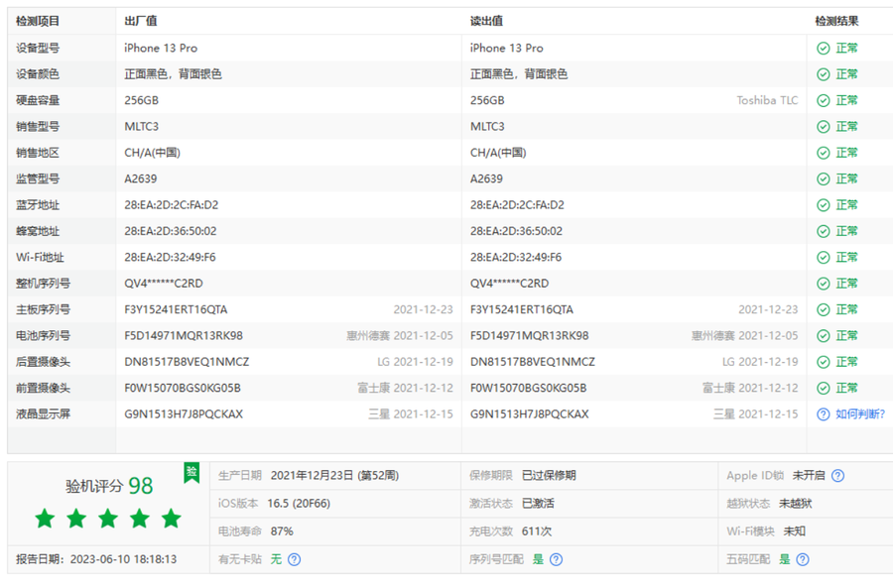Click the 检测结果 column header

click(x=836, y=22)
